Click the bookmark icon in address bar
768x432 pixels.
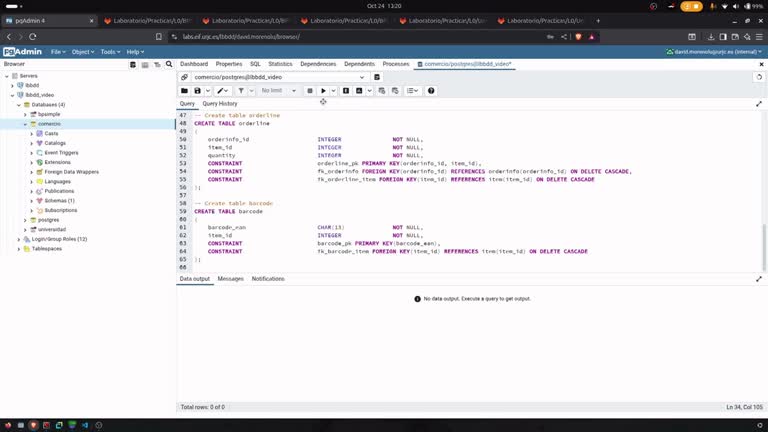tap(159, 37)
